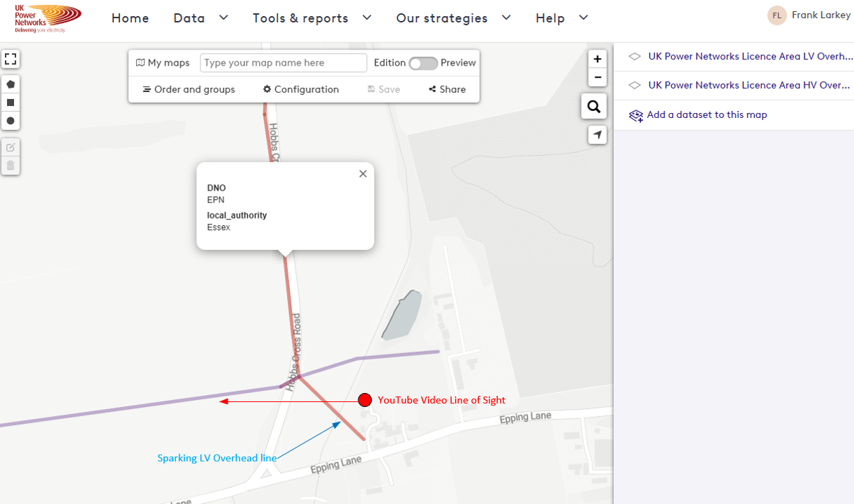Image resolution: width=854 pixels, height=504 pixels.
Task: Expand the Our strategies chevron
Action: pos(506,17)
